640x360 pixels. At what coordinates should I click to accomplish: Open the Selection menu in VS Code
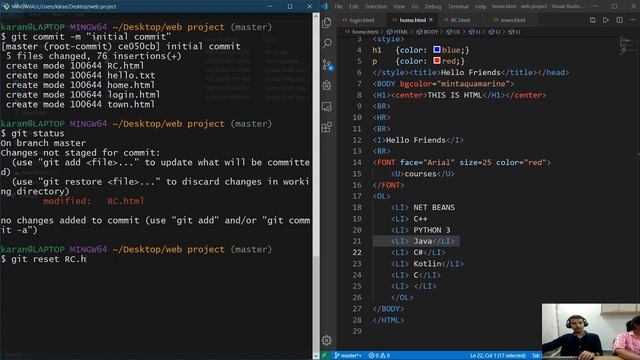[376, 7]
